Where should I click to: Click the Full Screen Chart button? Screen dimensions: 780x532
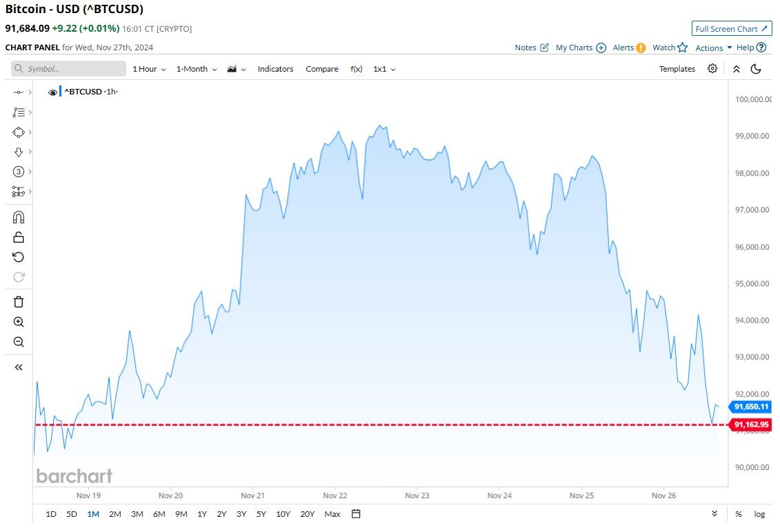(731, 29)
